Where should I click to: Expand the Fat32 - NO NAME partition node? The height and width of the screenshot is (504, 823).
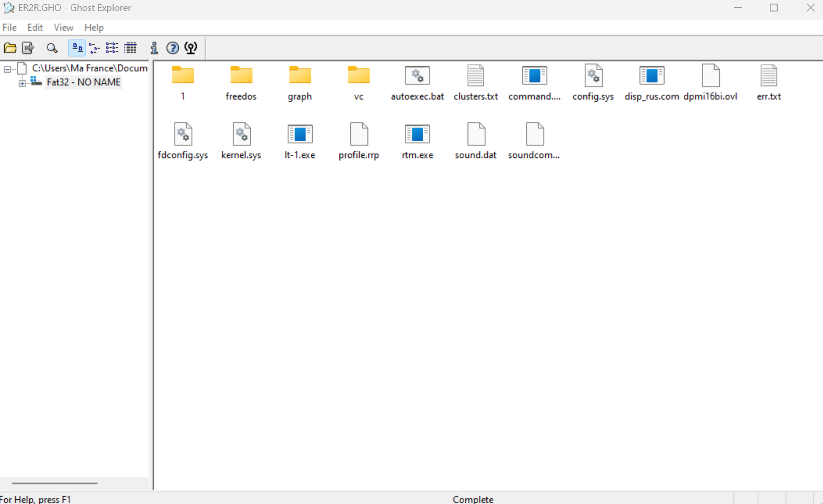tap(22, 83)
